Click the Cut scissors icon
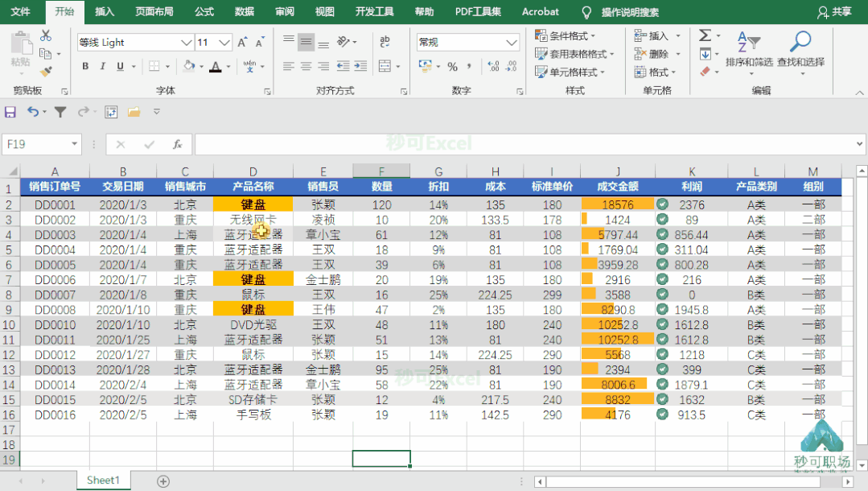This screenshot has height=491, width=868. tap(46, 36)
